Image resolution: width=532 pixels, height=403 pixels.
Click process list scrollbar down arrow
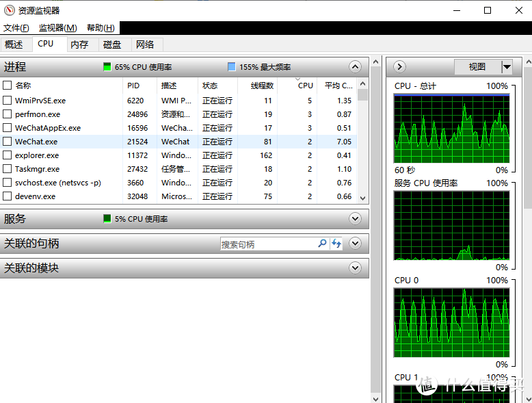coord(362,198)
